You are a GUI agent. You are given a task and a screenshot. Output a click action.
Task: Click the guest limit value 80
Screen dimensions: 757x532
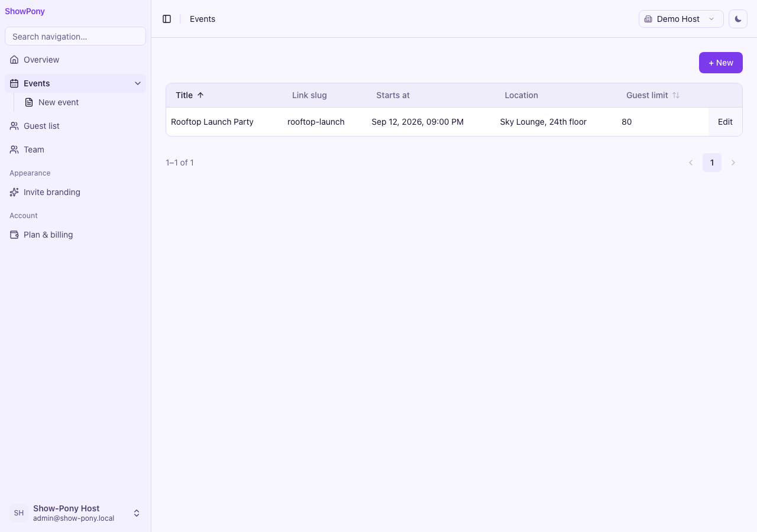(626, 122)
